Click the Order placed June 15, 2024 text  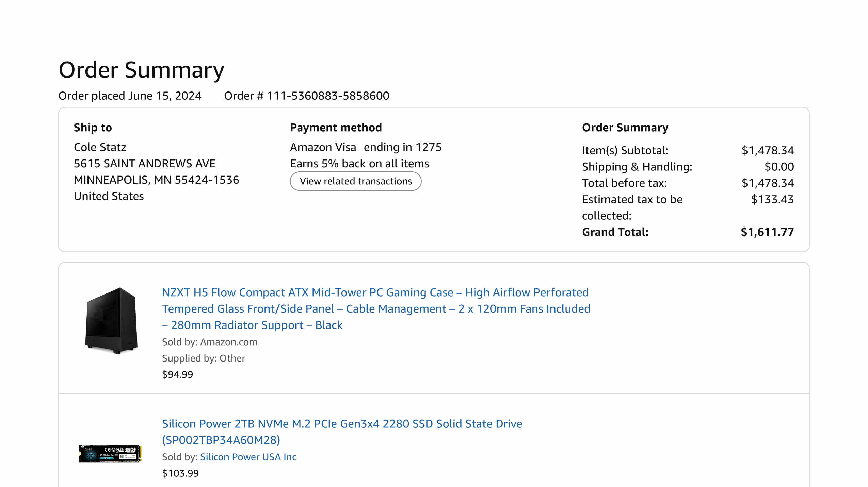[130, 96]
